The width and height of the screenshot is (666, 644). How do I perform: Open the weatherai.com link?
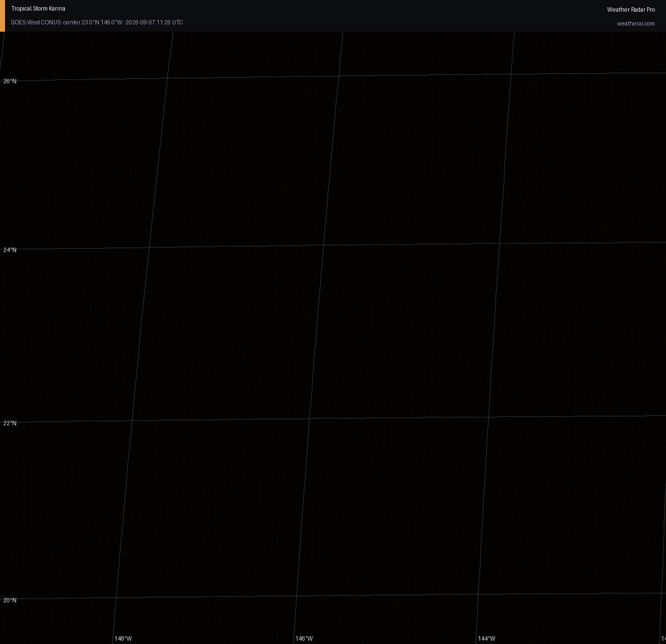tap(635, 23)
